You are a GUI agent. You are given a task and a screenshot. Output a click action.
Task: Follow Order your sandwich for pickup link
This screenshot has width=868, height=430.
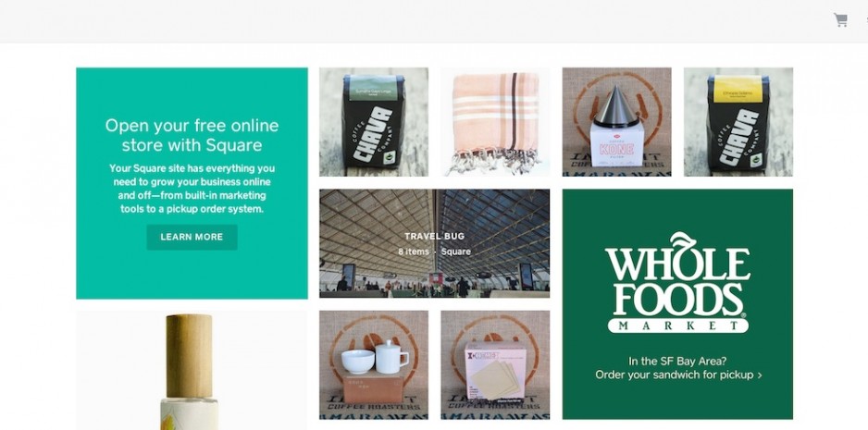(678, 375)
